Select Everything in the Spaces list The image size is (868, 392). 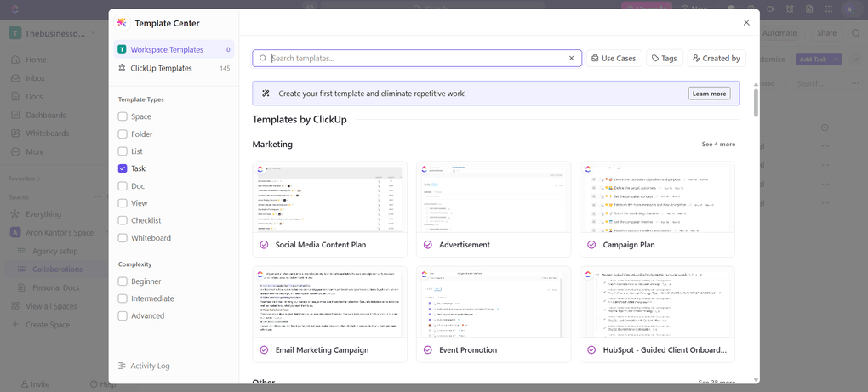click(43, 214)
